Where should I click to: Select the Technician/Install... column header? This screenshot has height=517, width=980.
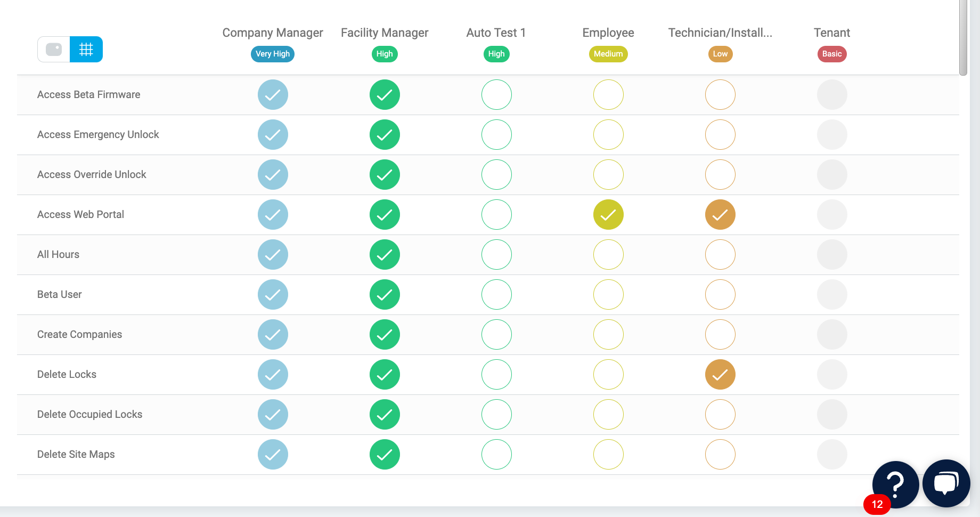(x=720, y=33)
